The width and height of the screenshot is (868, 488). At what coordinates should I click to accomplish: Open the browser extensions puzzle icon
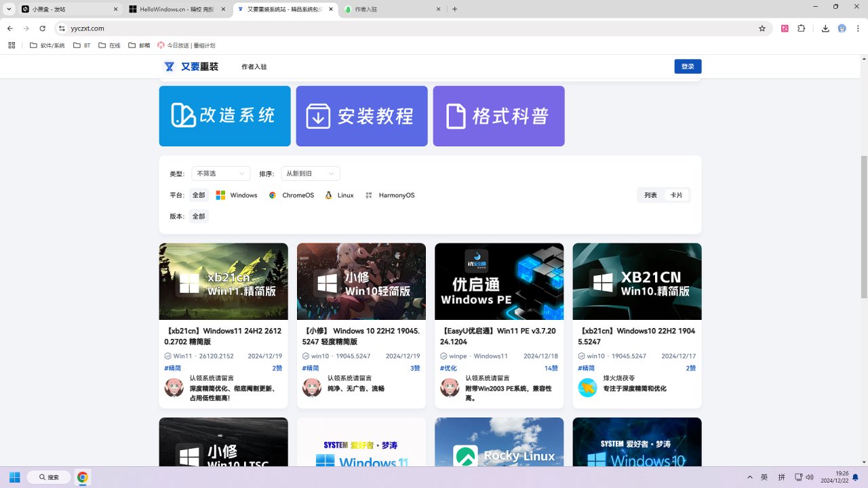802,28
